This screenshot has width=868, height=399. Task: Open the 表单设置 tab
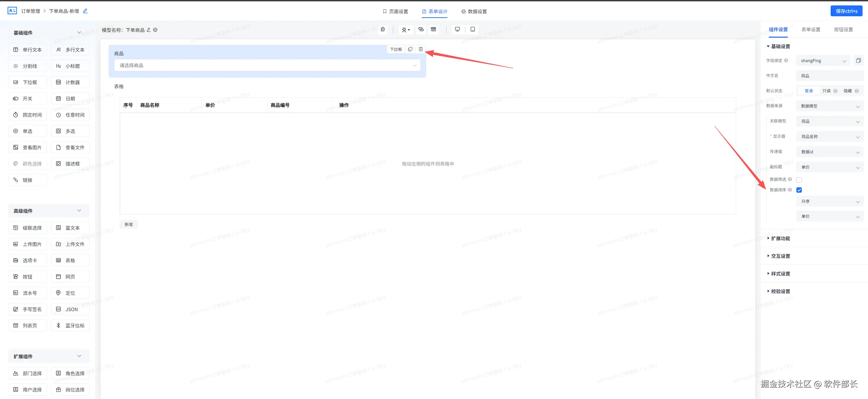[811, 30]
